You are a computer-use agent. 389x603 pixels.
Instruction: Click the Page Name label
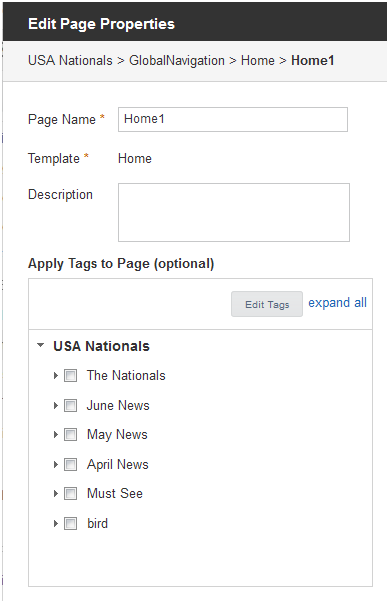[62, 120]
